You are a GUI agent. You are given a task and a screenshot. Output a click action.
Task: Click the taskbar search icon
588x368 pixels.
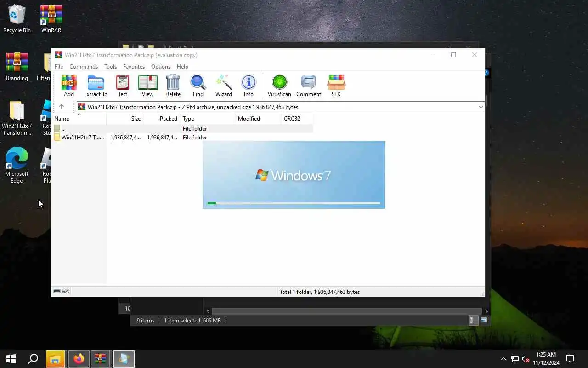[x=33, y=359]
